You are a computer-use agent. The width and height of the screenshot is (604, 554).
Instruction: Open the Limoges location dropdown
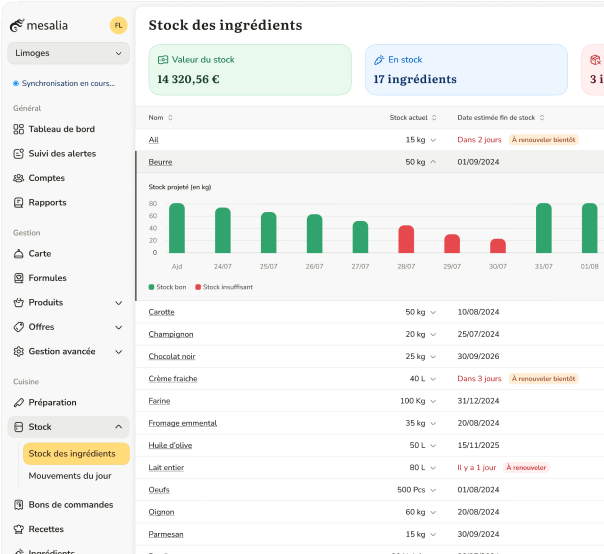click(x=68, y=53)
